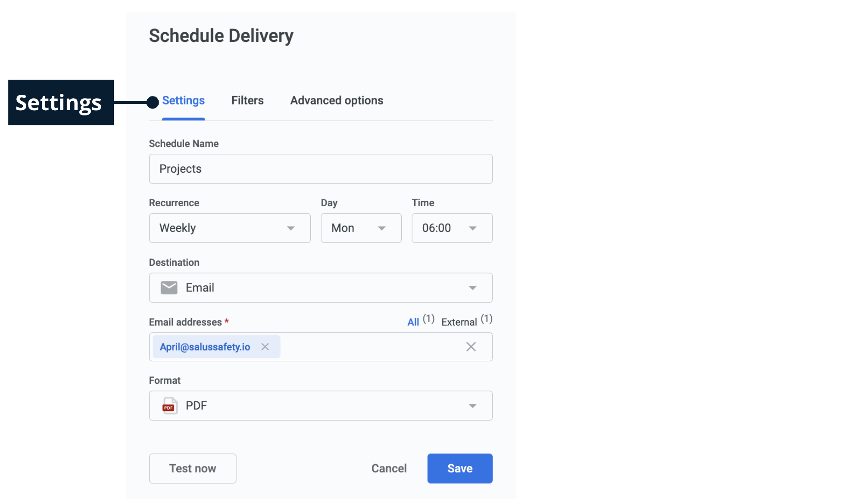Viewport: 868px width, 503px height.
Task: Click the envelope icon in Destination
Action: pos(169,288)
